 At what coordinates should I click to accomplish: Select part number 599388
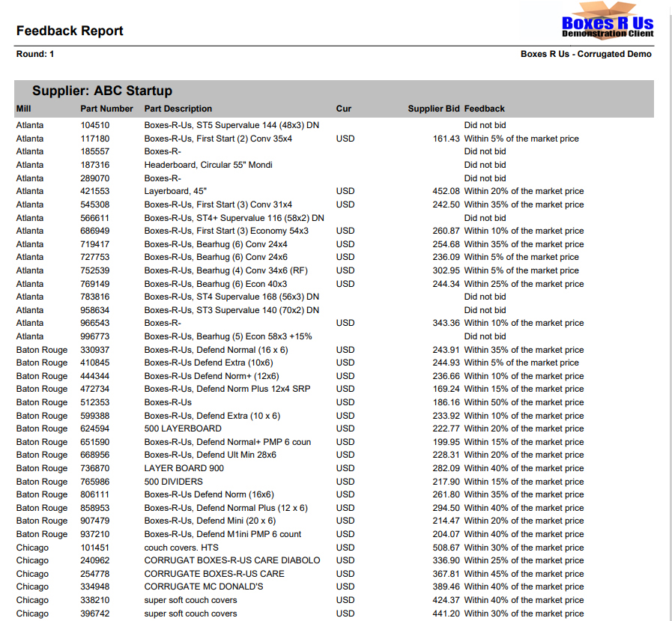tap(95, 416)
